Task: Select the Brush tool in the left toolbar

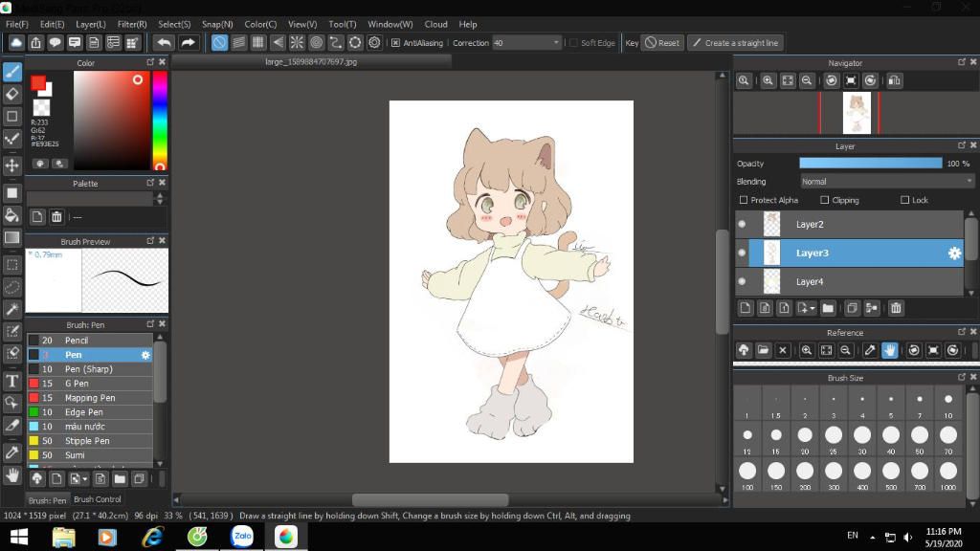Action: 11,72
